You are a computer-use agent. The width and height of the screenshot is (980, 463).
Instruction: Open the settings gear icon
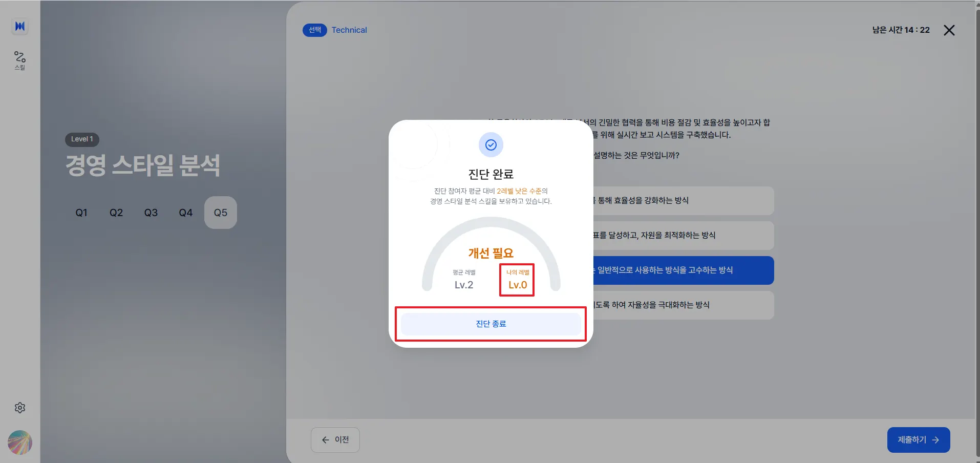click(20, 408)
